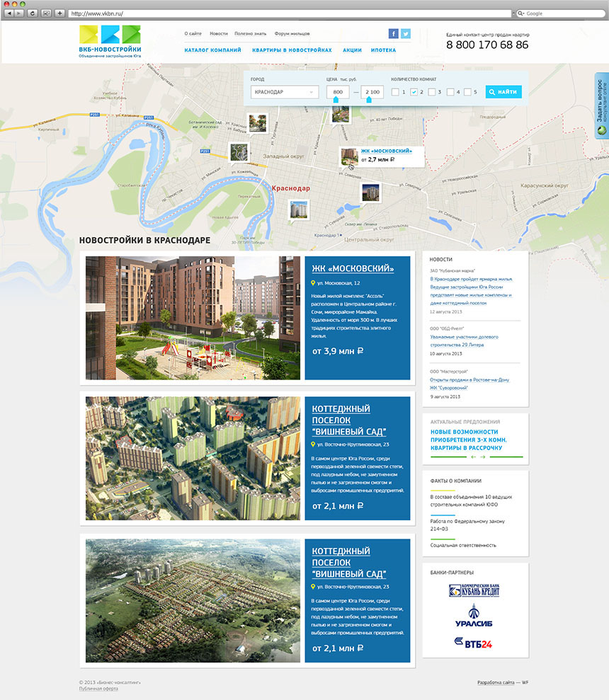The height and width of the screenshot is (700, 609).
Task: Tick the 4-room checkbox
Action: pos(450,92)
